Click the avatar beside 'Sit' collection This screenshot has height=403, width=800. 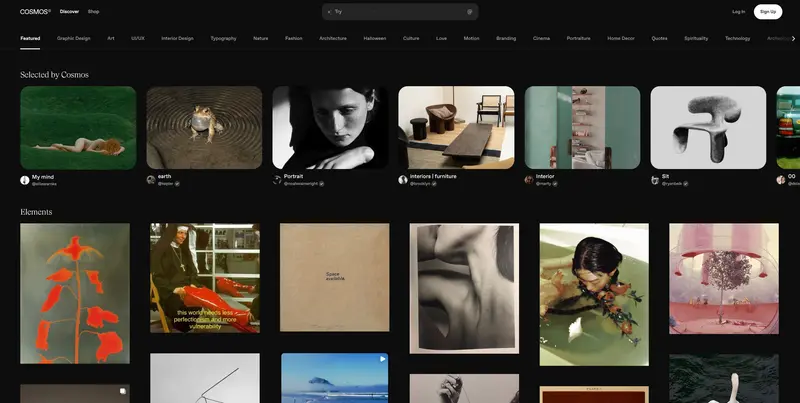[x=655, y=180]
